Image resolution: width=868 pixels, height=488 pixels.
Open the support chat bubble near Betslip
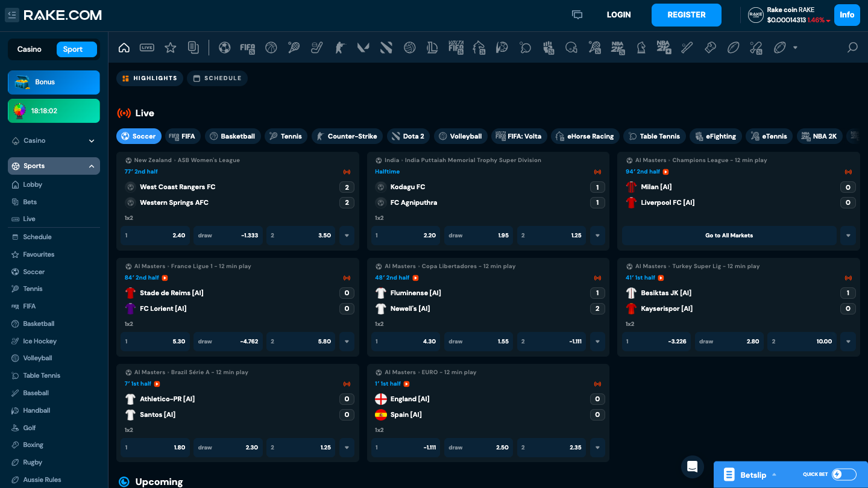pyautogui.click(x=693, y=467)
